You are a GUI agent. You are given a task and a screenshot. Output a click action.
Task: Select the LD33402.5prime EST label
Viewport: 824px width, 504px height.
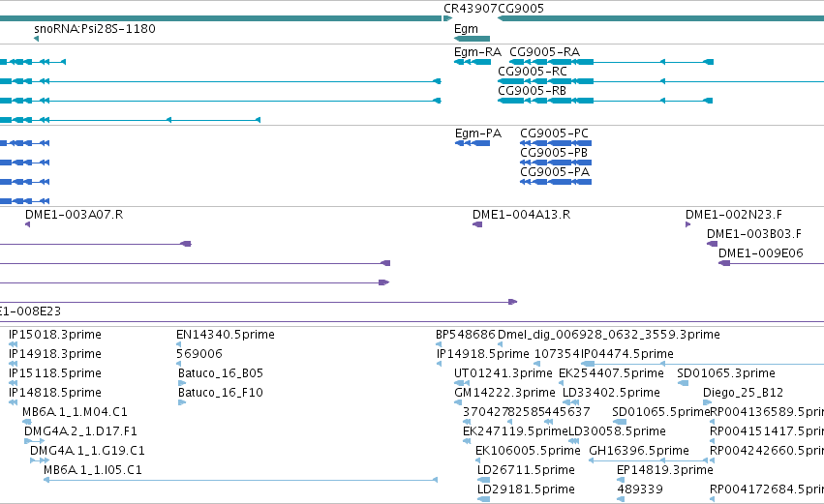[611, 393]
